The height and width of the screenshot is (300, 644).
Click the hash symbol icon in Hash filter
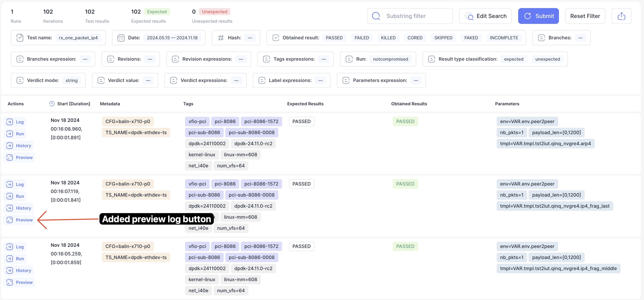(x=221, y=38)
